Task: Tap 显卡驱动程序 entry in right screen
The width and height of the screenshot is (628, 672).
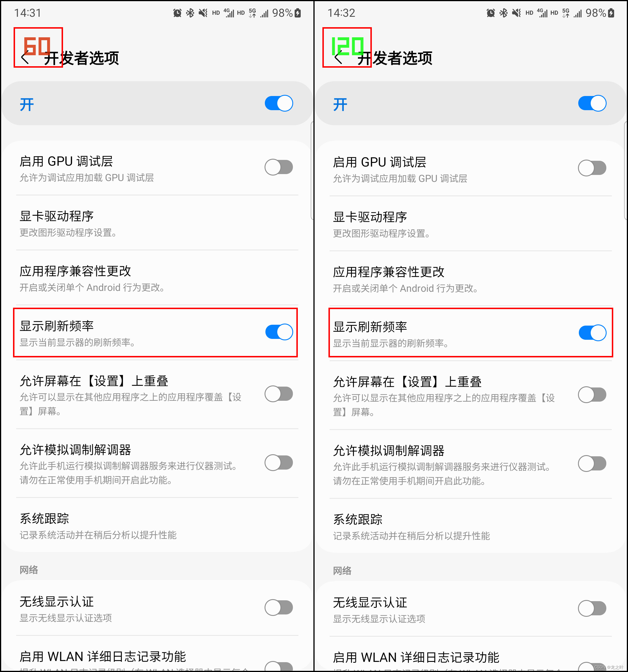Action: [x=470, y=224]
